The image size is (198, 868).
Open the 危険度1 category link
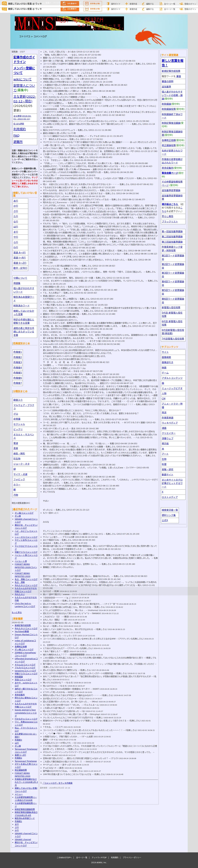click(17, 352)
